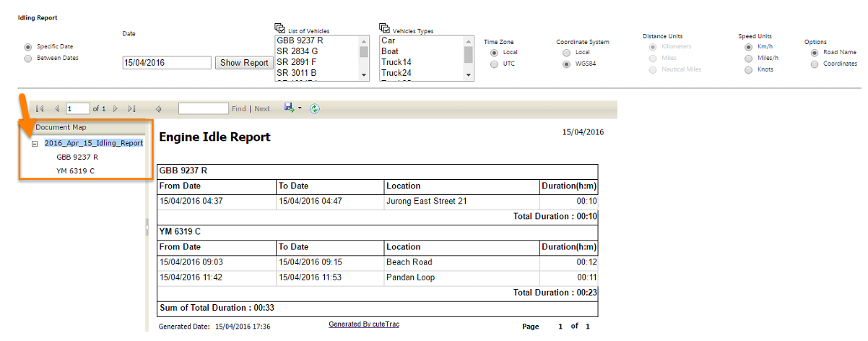Screen dimensions: 868x341
Task: Go to first page of report
Action: [x=40, y=108]
